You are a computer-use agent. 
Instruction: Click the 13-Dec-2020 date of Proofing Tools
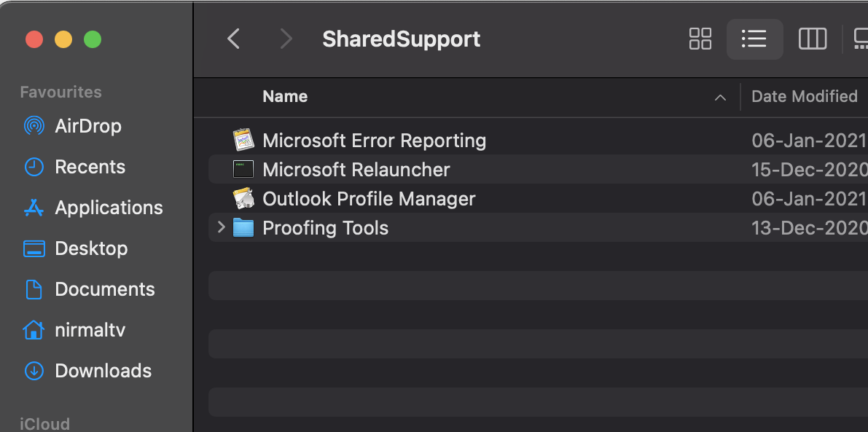point(809,228)
